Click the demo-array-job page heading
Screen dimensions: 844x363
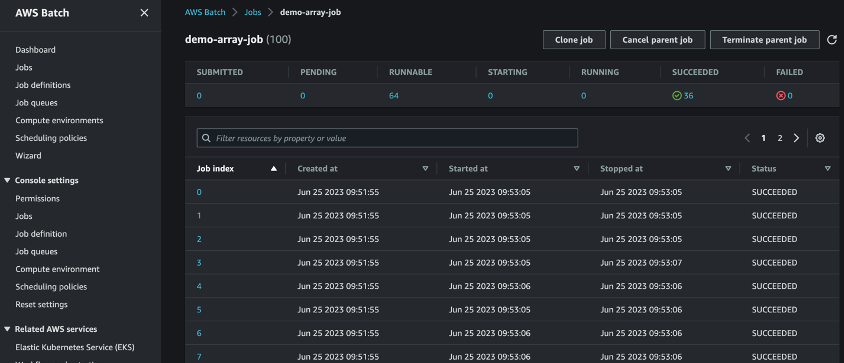point(238,40)
